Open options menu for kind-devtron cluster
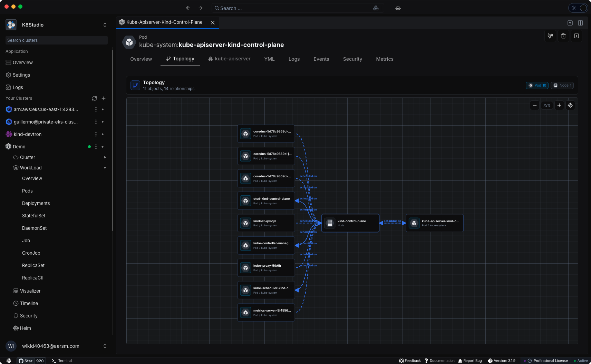 pyautogui.click(x=96, y=134)
